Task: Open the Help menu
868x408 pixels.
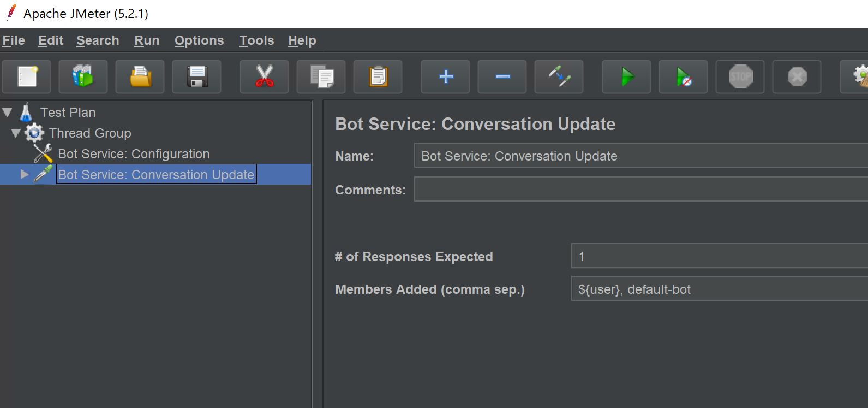Action: (302, 40)
